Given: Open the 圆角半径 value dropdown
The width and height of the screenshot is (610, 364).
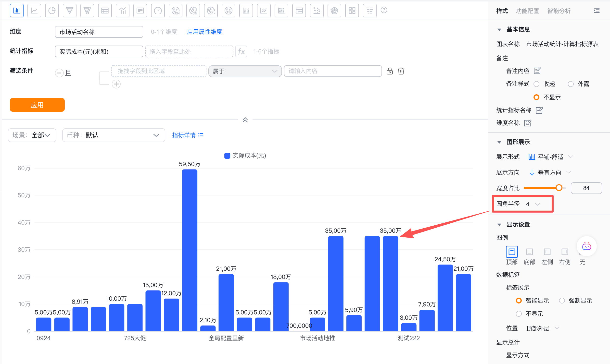Looking at the screenshot, I should tap(533, 204).
